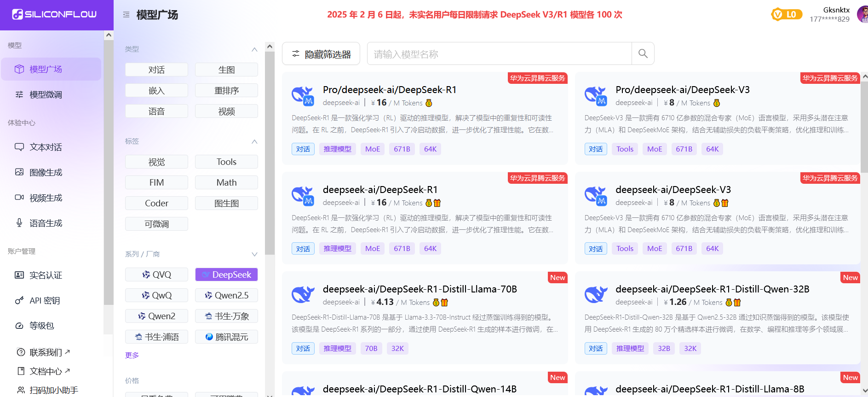Open the 实名认证 page
Viewport: 868px width, 397px height.
[x=51, y=275]
